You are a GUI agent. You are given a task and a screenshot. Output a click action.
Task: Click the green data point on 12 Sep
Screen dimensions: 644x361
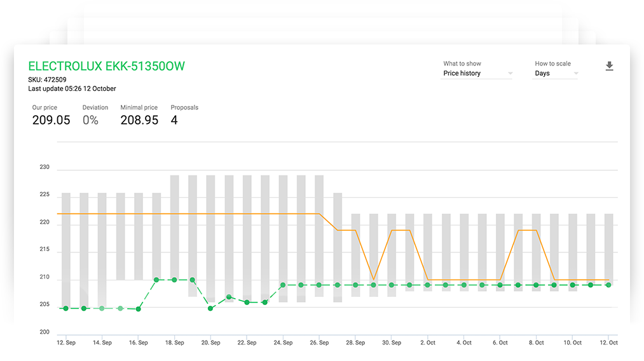point(66,308)
